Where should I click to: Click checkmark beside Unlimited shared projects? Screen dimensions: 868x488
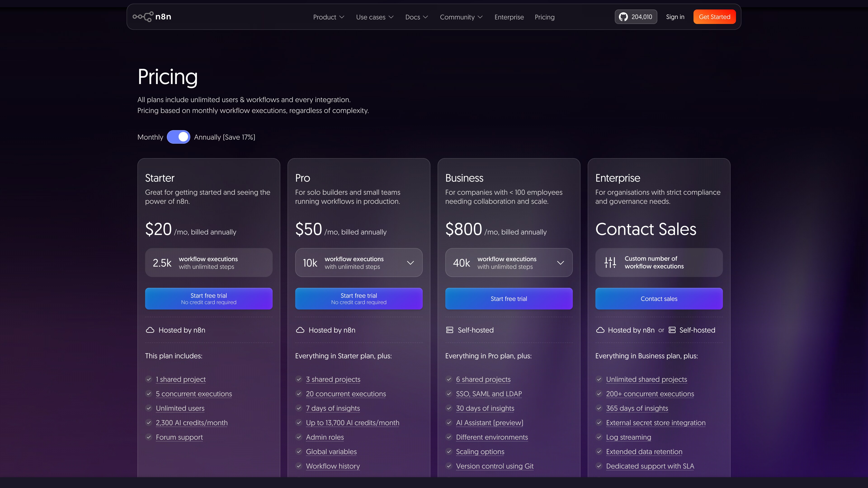(599, 379)
